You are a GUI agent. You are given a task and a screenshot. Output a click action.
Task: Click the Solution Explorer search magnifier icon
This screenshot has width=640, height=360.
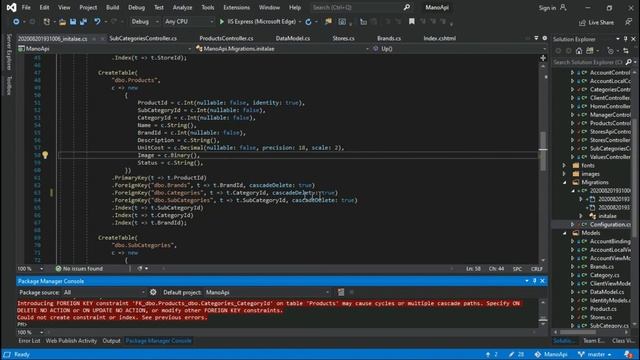coord(628,62)
